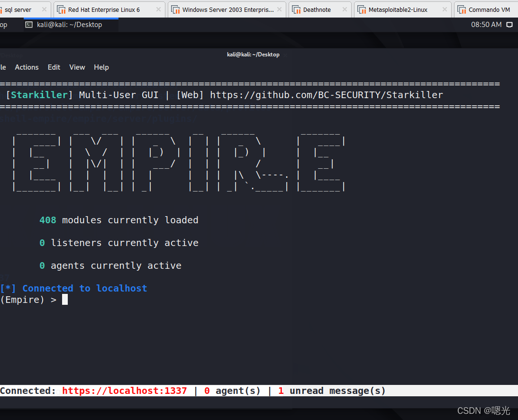Image resolution: width=518 pixels, height=420 pixels.
Task: Click the Commando VM tab icon
Action: (462, 10)
